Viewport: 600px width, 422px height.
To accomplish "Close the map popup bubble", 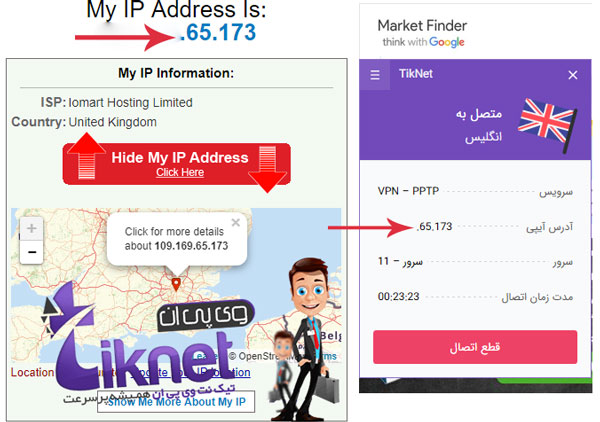I will [x=236, y=222].
